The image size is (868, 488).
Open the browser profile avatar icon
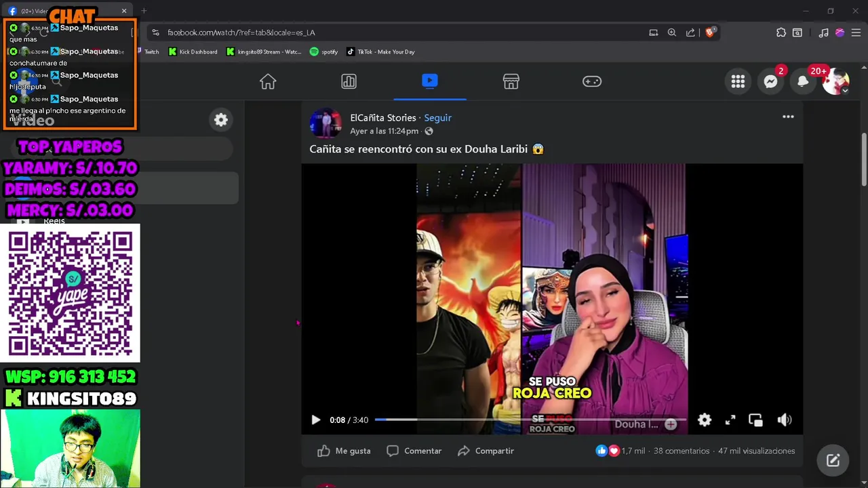click(840, 33)
